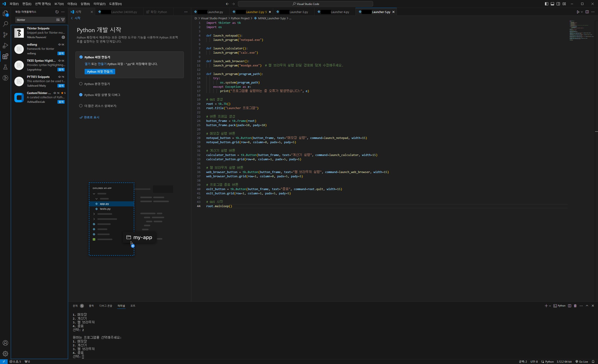Refresh the extensions marketplace list

pos(57,12)
